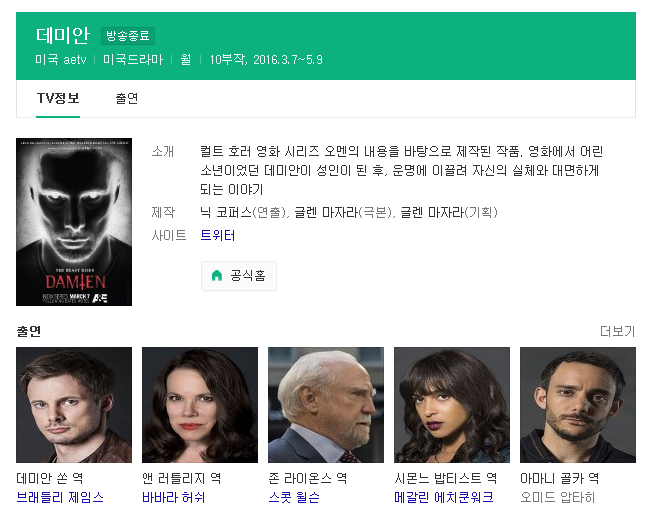Click the 데미안 show title
652x518 pixels.
(63, 35)
